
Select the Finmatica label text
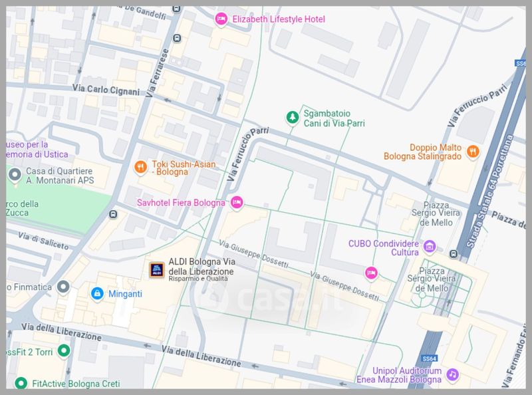29,287
